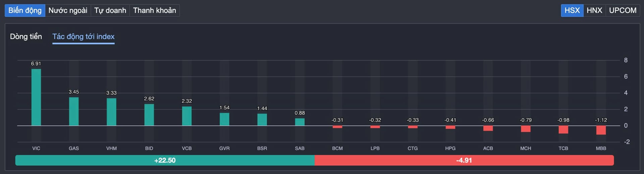The image size is (644, 174).
Task: Switch exchange to UPCOM
Action: pyautogui.click(x=623, y=10)
